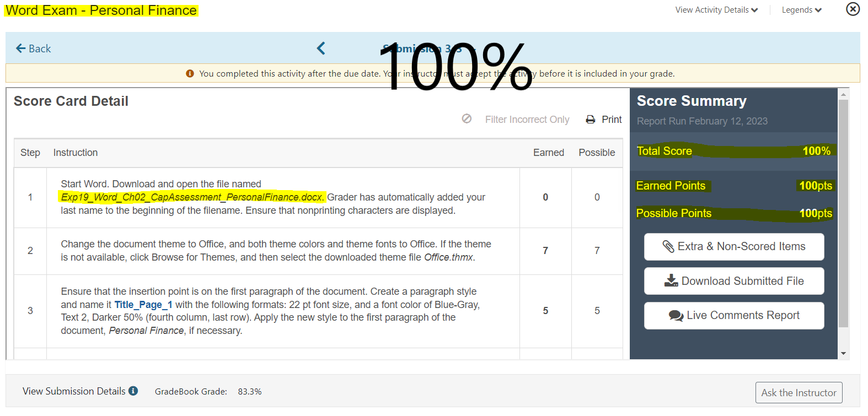This screenshot has width=868, height=416.
Task: Click the score summary scrollbar up arrow
Action: [x=843, y=94]
